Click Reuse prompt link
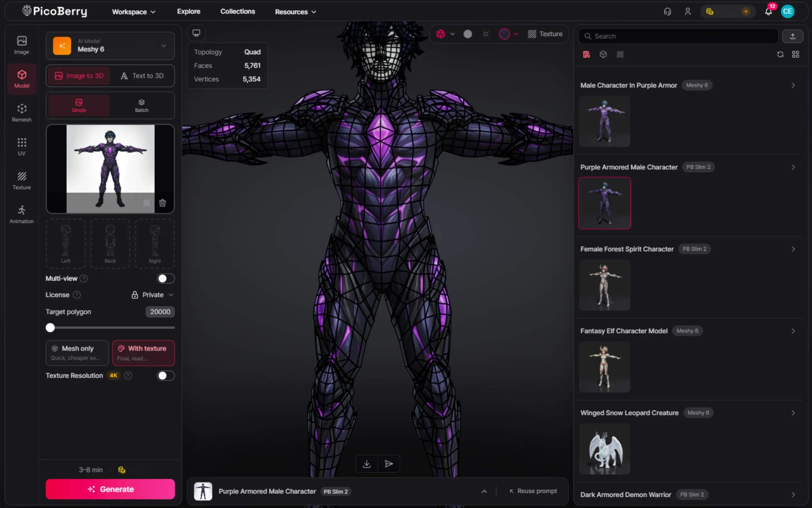 point(533,491)
